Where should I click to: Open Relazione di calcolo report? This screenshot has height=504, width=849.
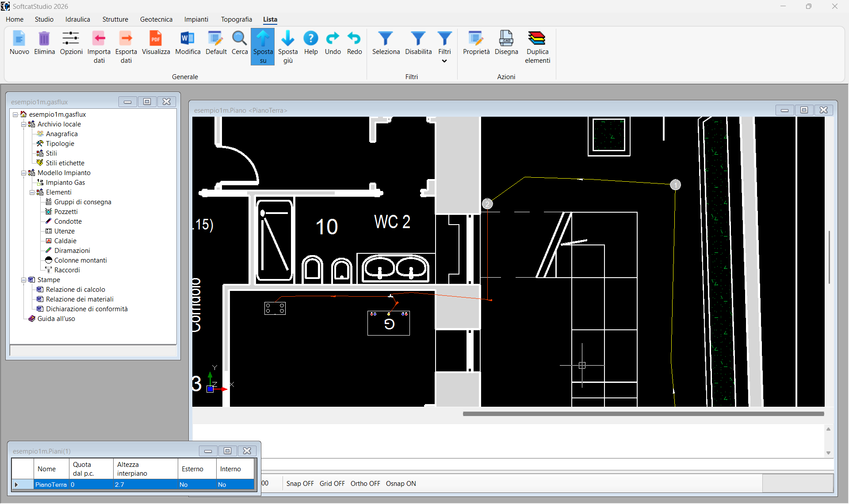point(75,290)
